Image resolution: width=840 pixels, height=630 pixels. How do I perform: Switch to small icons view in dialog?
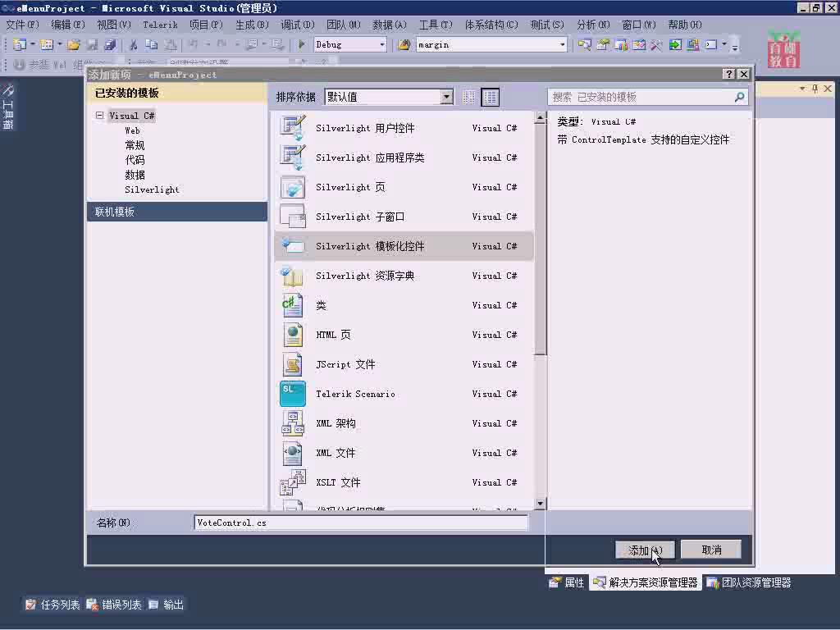pyautogui.click(x=468, y=97)
